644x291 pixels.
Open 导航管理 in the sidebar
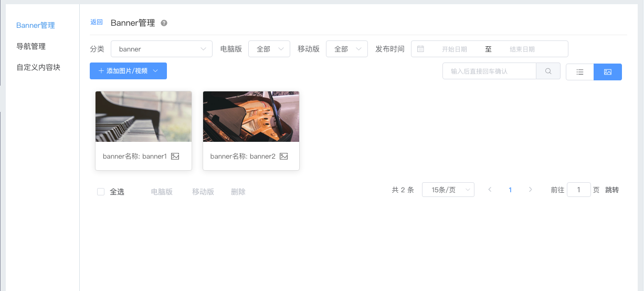pyautogui.click(x=31, y=46)
